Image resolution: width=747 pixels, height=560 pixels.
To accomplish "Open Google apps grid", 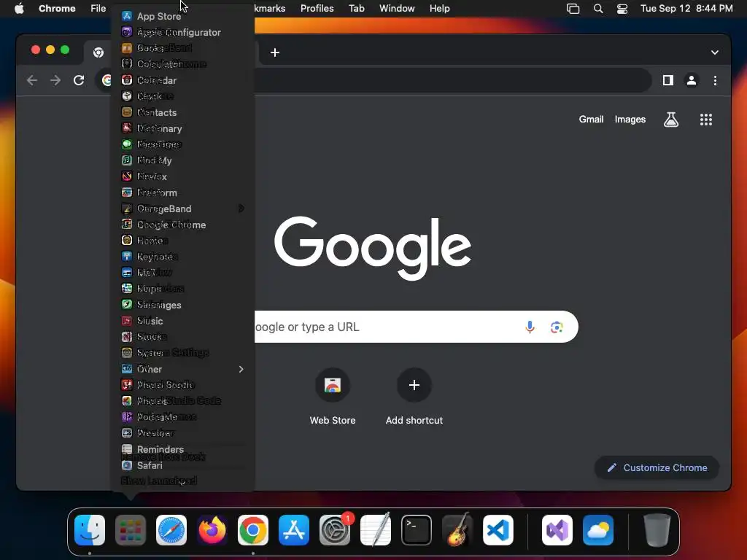I will (706, 120).
